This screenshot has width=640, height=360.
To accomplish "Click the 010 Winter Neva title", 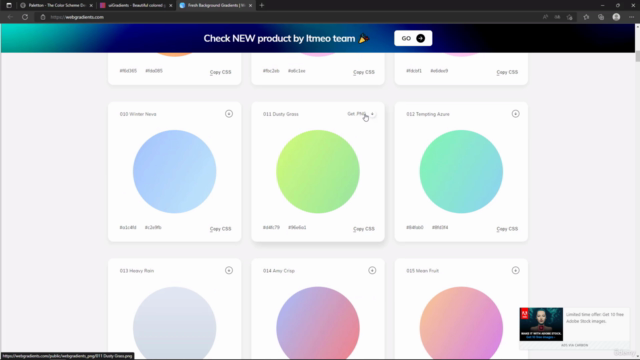I will (x=138, y=114).
